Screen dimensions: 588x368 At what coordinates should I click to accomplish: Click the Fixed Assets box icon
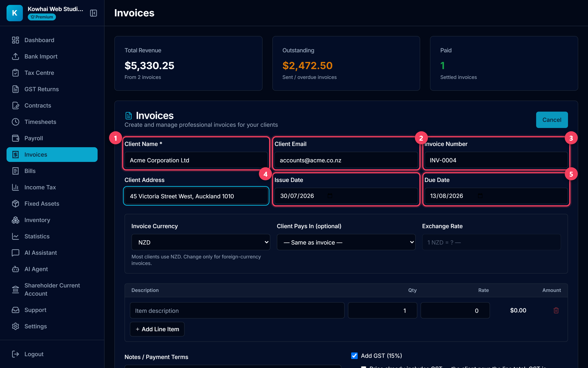point(16,204)
